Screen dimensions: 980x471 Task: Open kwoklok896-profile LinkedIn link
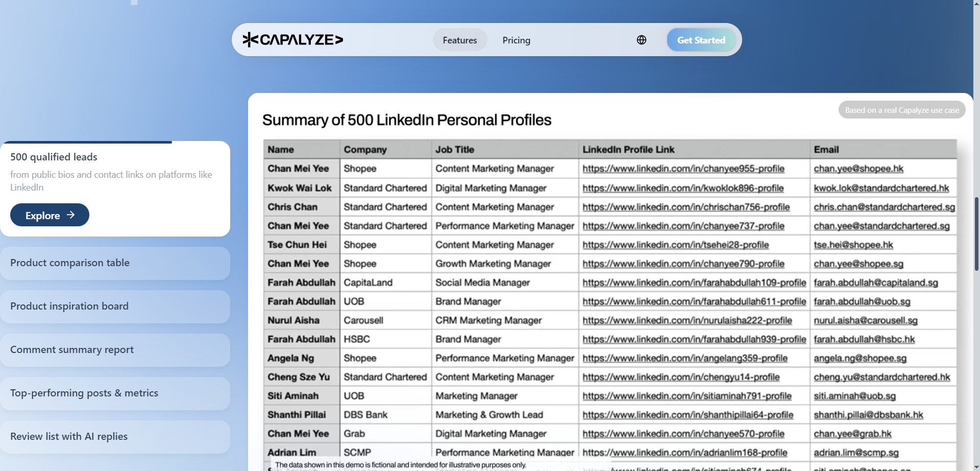click(683, 188)
